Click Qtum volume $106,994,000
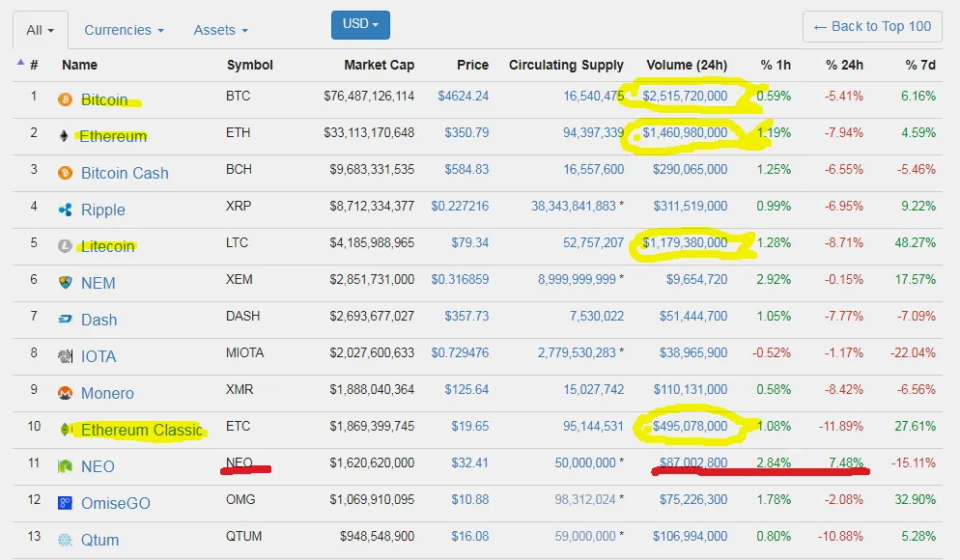This screenshot has width=960, height=560. [x=690, y=537]
